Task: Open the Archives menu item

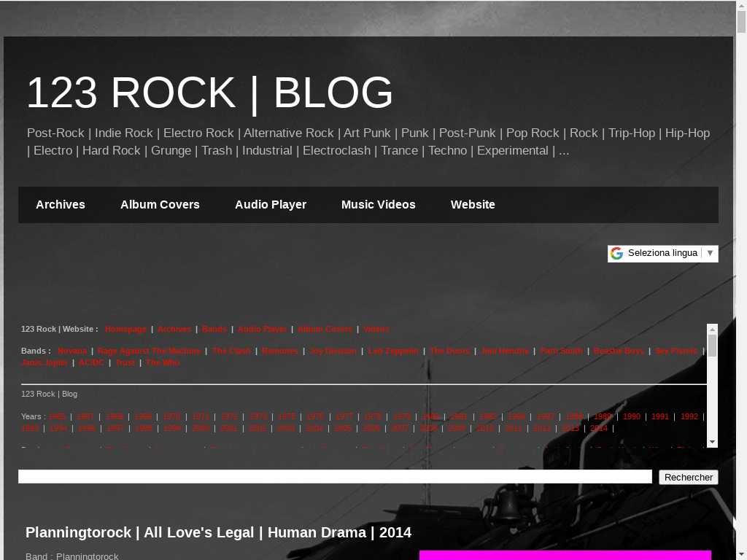Action: [x=61, y=205]
